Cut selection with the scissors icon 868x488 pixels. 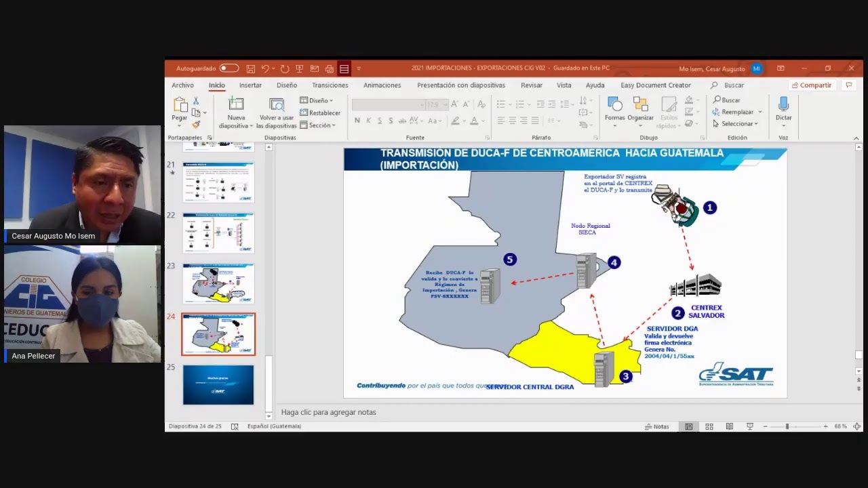[x=196, y=100]
